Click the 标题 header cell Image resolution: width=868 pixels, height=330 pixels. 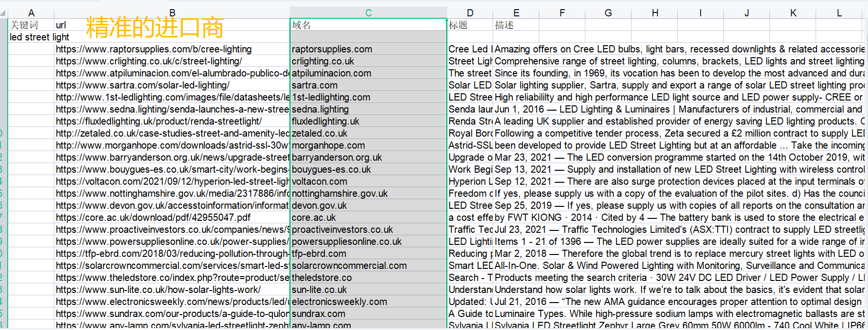[x=470, y=25]
